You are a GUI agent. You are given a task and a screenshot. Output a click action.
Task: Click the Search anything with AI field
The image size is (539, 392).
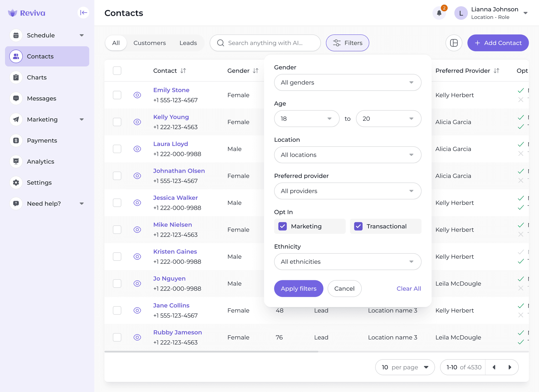265,43
